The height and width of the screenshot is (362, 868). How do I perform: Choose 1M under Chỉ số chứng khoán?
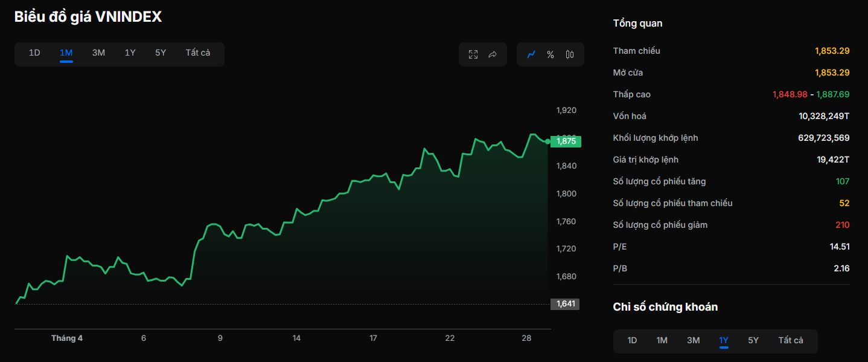(662, 340)
